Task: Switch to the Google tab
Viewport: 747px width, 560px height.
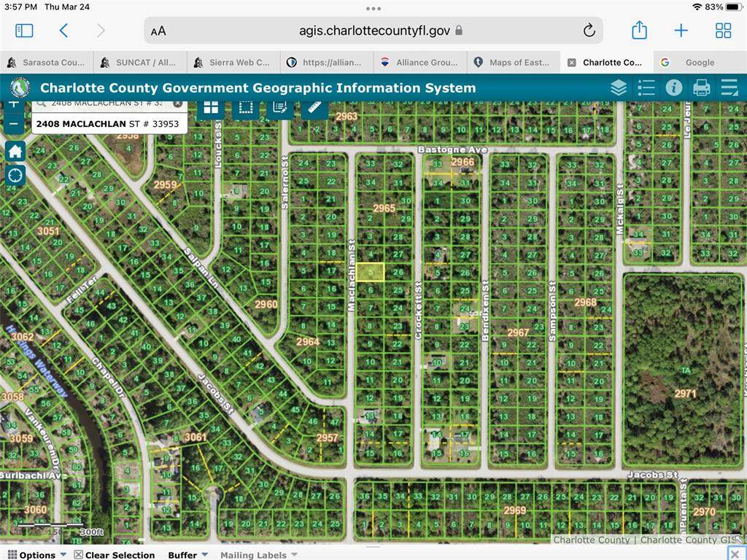Action: (700, 63)
